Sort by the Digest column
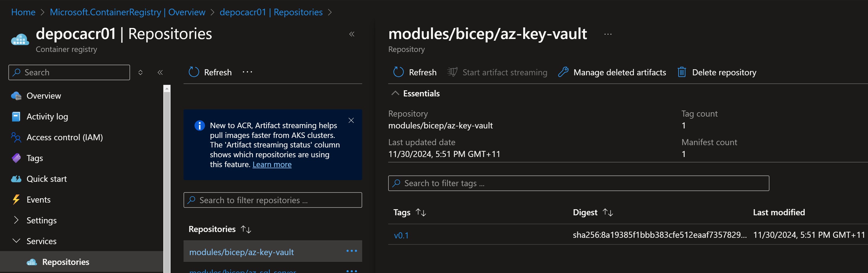This screenshot has height=273, width=868. coord(593,212)
